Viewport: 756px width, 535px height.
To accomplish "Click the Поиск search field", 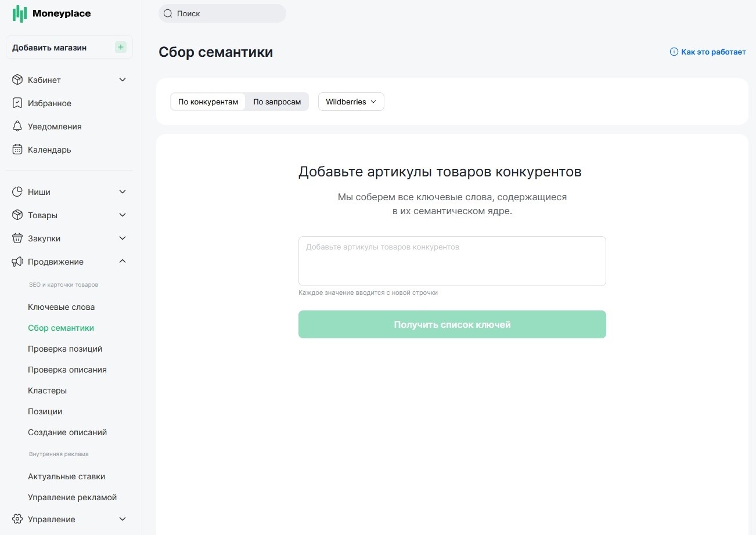I will coord(222,13).
